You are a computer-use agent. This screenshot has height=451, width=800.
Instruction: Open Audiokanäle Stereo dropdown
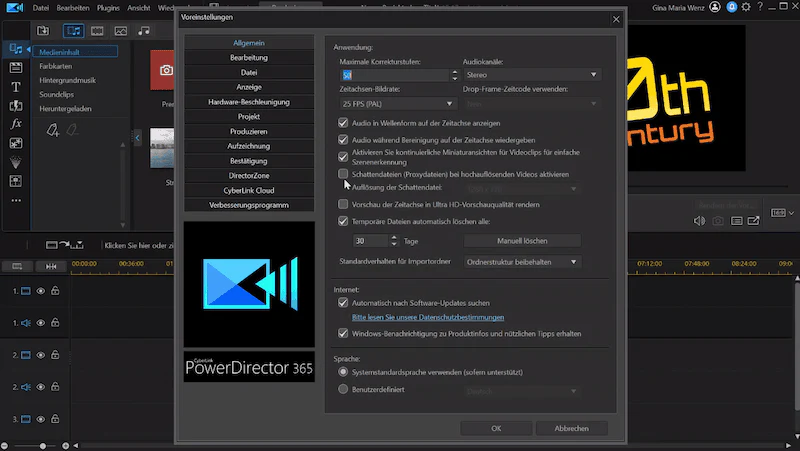click(532, 75)
